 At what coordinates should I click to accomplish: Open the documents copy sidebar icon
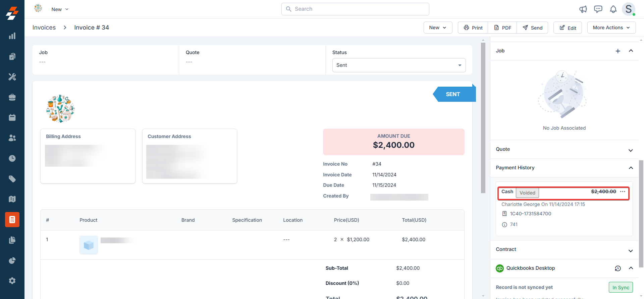(12, 240)
